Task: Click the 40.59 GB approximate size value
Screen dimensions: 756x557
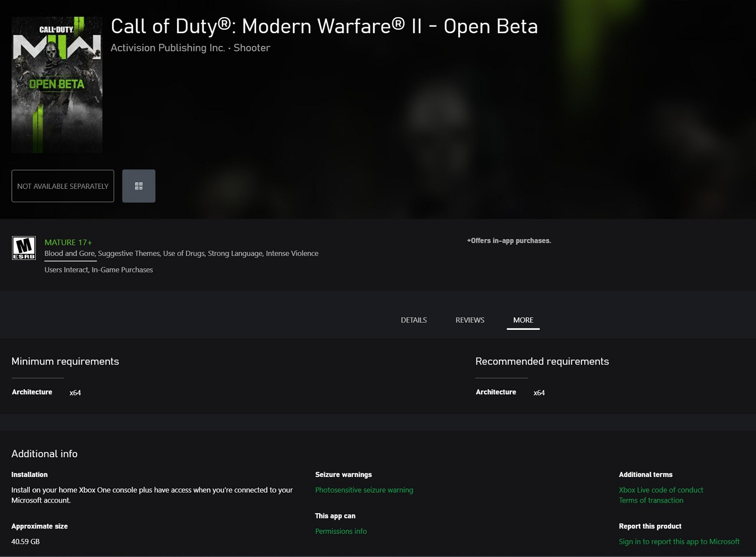Action: pos(26,542)
